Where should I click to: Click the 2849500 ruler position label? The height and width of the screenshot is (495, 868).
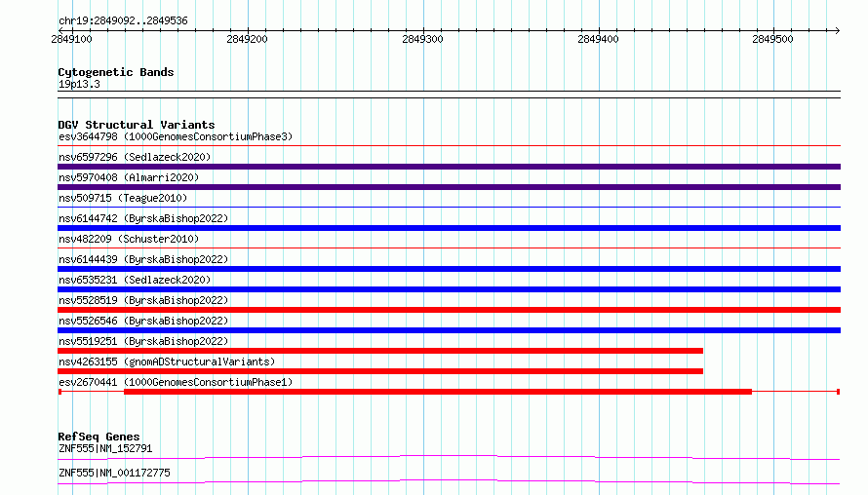[772, 39]
